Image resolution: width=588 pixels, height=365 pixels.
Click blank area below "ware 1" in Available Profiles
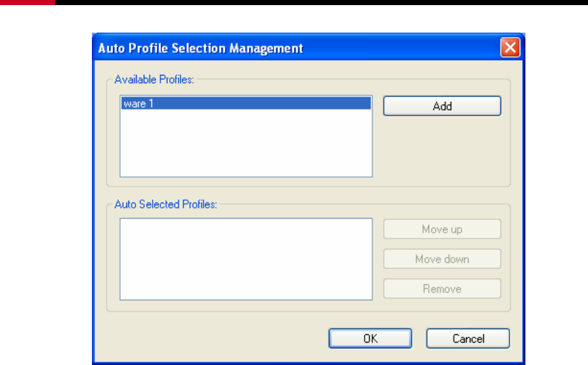point(246,143)
